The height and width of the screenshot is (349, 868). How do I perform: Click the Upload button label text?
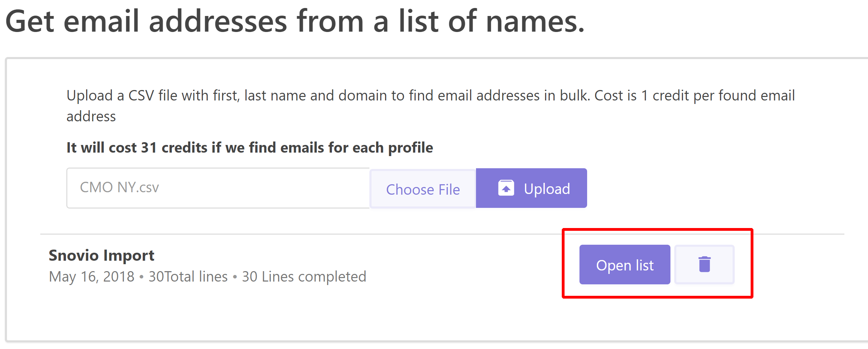[x=547, y=189]
